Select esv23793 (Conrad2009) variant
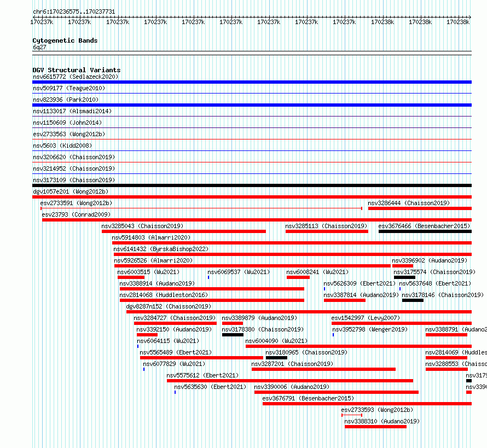 pyautogui.click(x=76, y=214)
